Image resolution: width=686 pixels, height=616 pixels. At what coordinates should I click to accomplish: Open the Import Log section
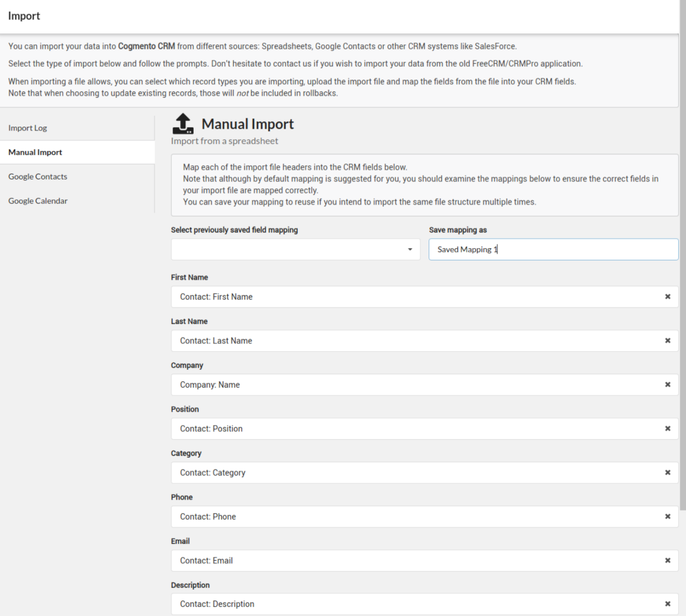click(x=28, y=128)
